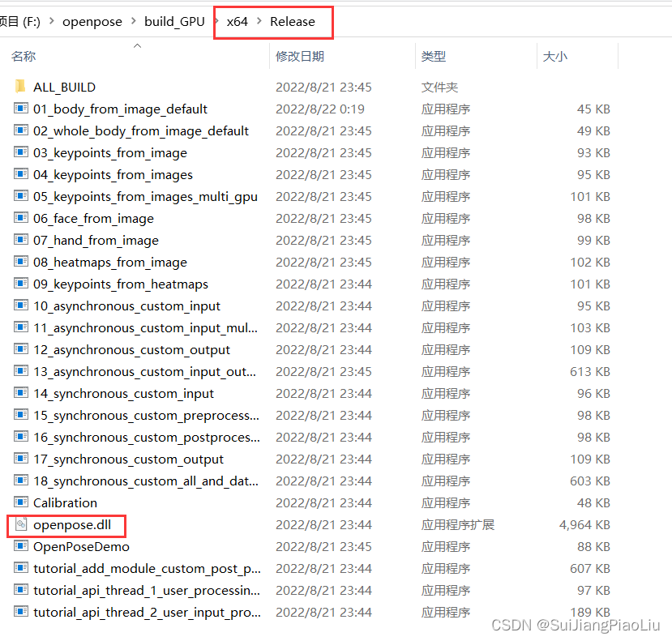The height and width of the screenshot is (641, 672).
Task: Expand the chevron after build_GPU breadcrumb
Action: 216,21
